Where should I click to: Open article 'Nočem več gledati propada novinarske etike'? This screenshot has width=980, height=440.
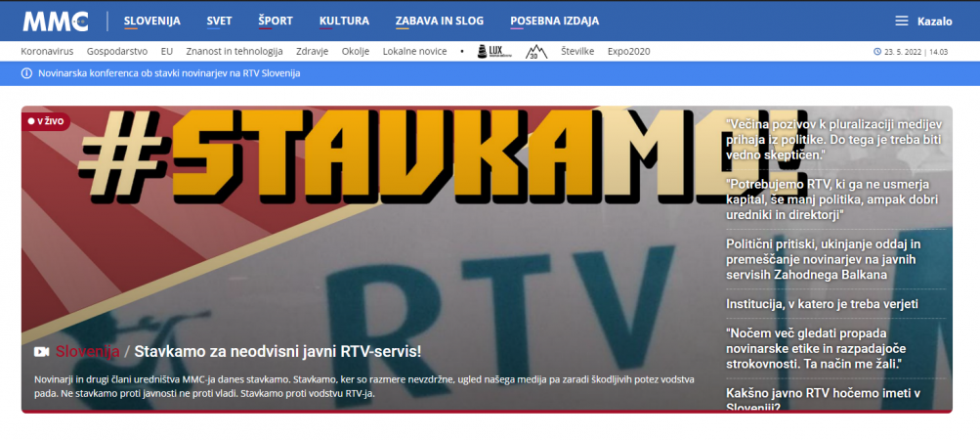[x=816, y=349]
